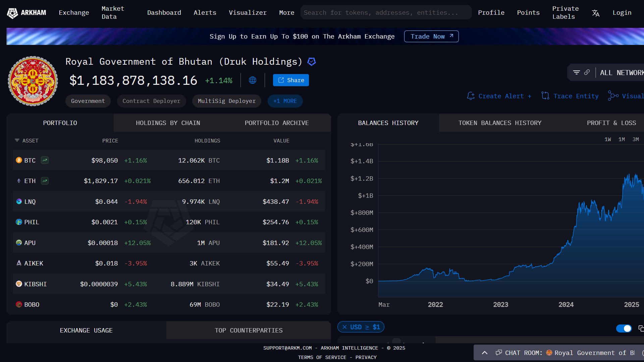Screen dimensions: 644x362
Task: Open the Profile link
Action: 491,13
